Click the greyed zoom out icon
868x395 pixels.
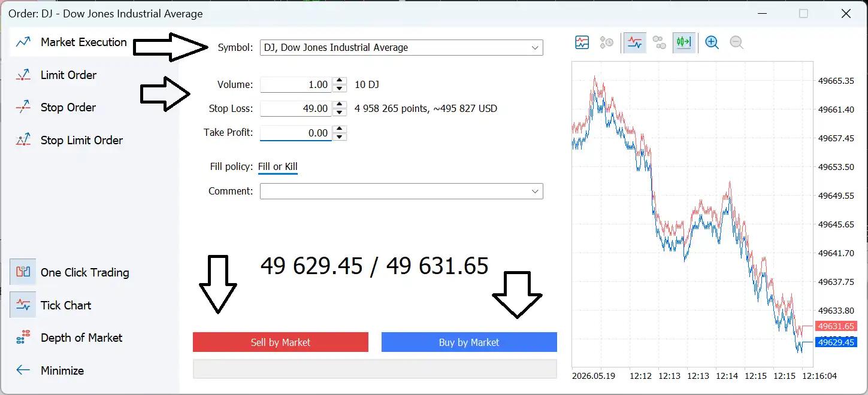[x=737, y=42]
